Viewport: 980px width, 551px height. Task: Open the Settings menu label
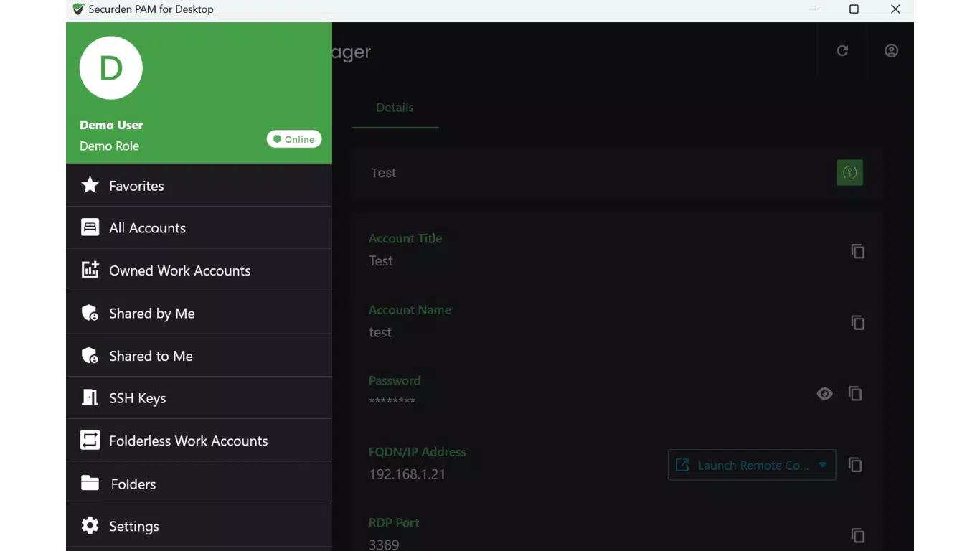coord(134,526)
